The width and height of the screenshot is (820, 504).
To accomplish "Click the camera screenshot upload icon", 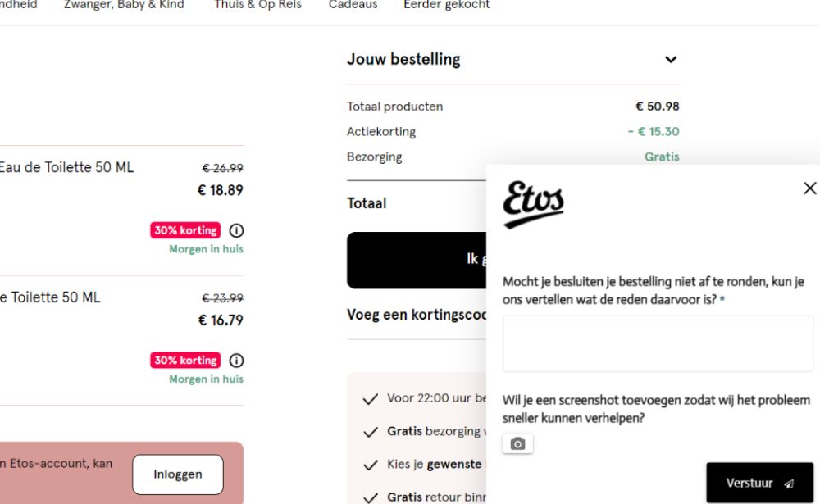I will 517,444.
